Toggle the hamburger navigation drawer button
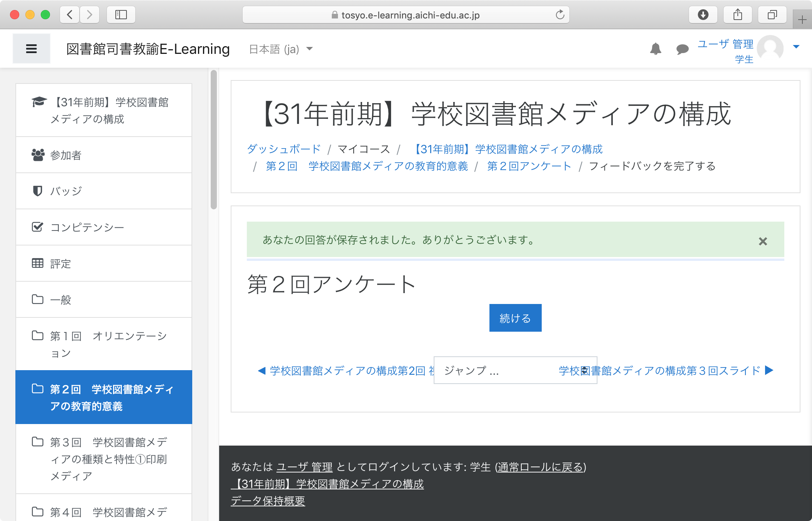 (31, 49)
